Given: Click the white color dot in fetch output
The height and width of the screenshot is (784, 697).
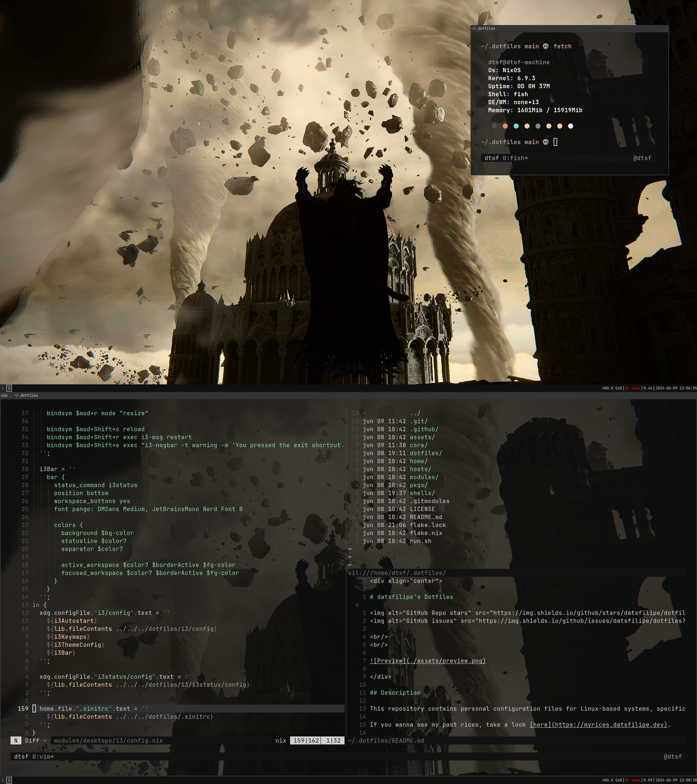Looking at the screenshot, I should pyautogui.click(x=570, y=126).
